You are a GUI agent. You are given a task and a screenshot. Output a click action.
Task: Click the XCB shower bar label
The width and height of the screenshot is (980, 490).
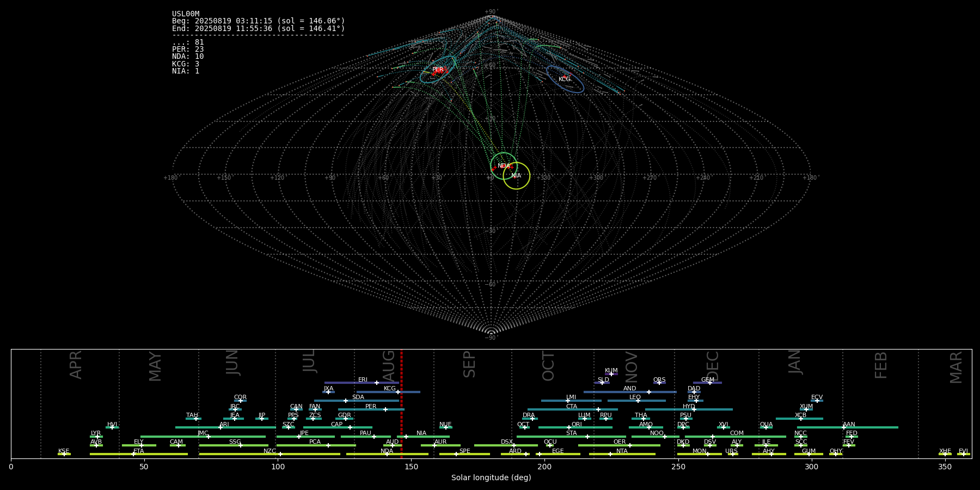point(800,415)
